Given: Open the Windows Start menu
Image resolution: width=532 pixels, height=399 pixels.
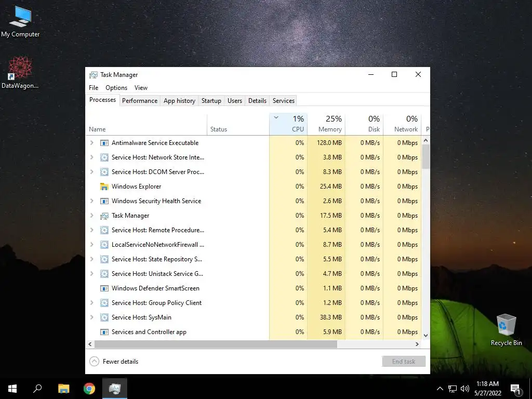Looking at the screenshot, I should click(x=12, y=389).
